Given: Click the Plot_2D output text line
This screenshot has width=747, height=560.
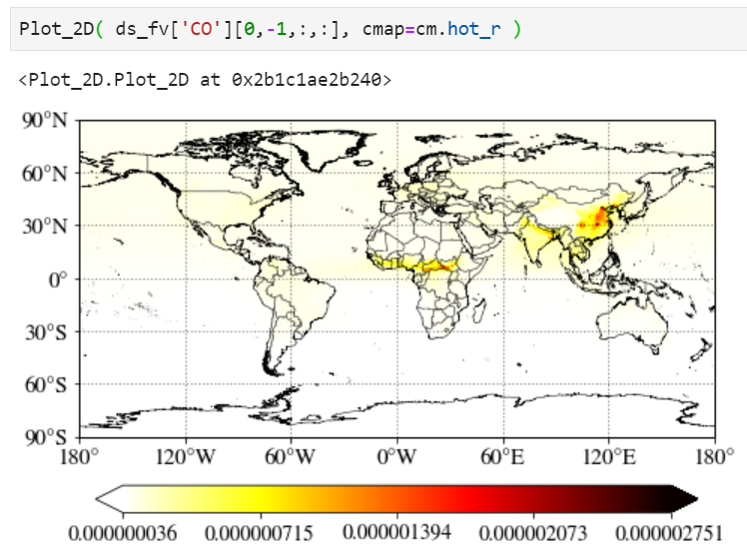Looking at the screenshot, I should [x=205, y=79].
